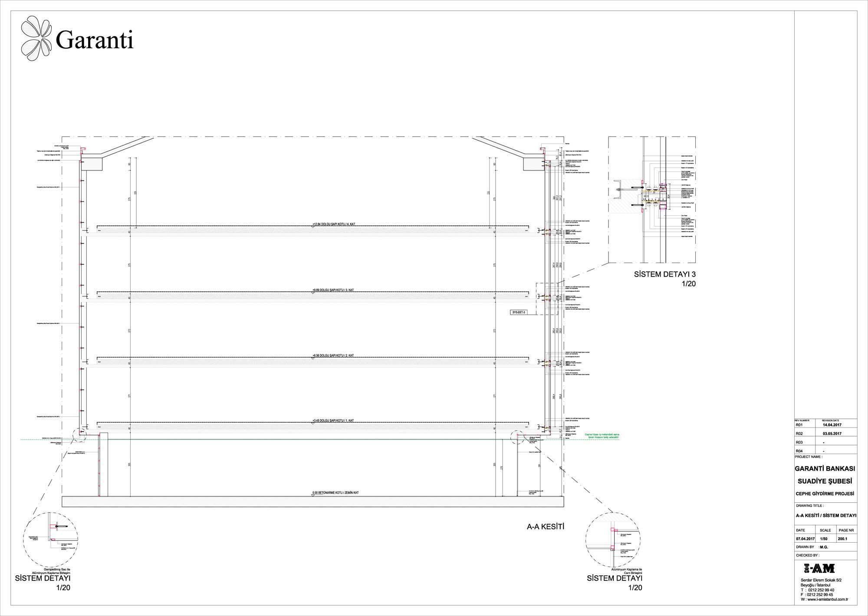Click the Garanti wordmark text
Screen dimensions: 868x616
[94, 40]
